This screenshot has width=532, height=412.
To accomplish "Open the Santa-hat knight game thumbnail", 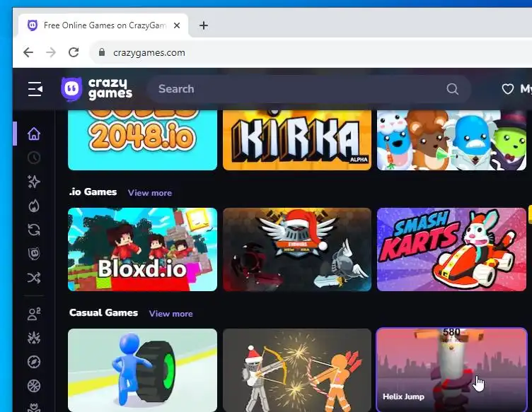I will coord(297,249).
